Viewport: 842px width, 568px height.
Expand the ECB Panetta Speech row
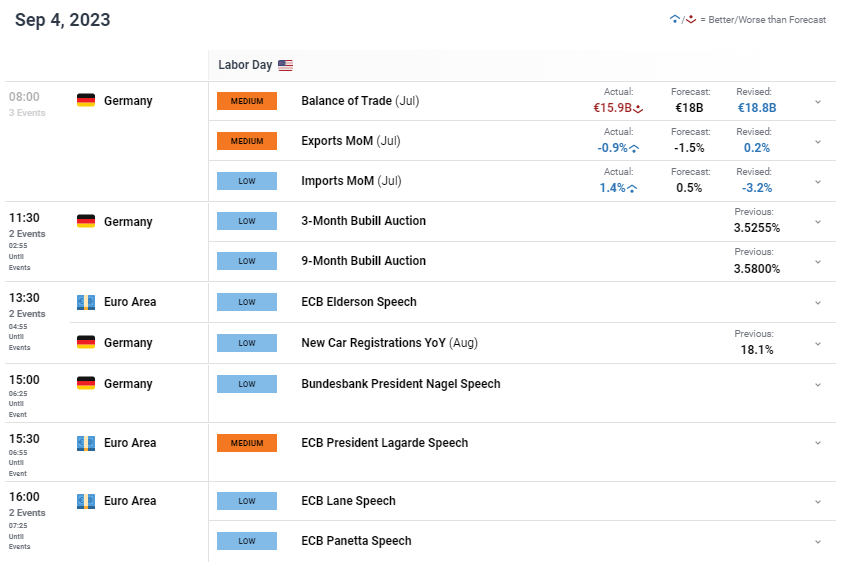click(x=818, y=541)
